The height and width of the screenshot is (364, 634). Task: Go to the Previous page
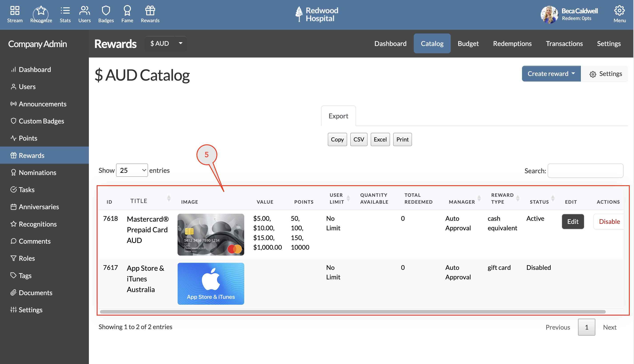(x=558, y=327)
